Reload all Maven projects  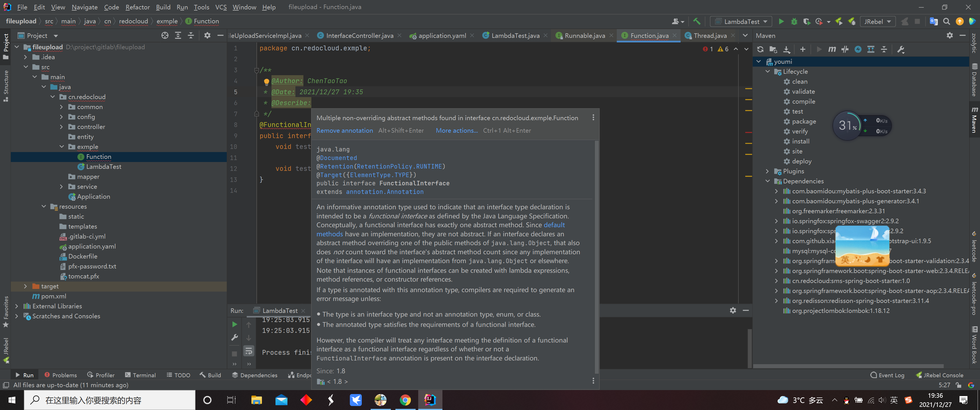[760, 50]
